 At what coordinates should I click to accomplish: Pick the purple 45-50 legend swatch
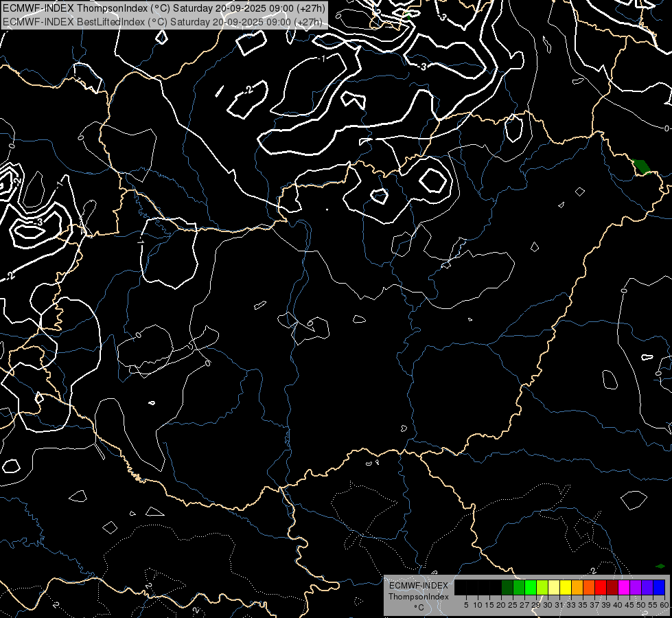[x=636, y=587]
